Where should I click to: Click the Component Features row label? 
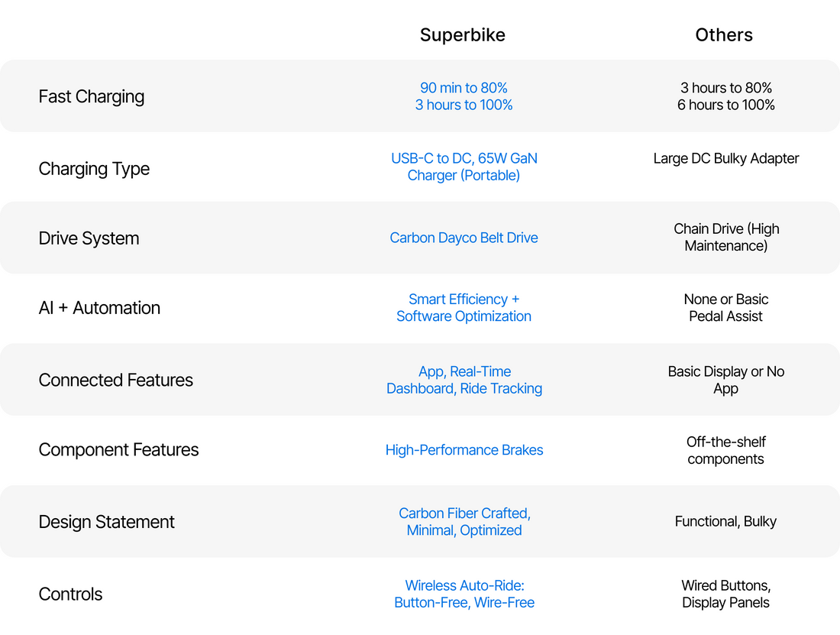coord(118,450)
